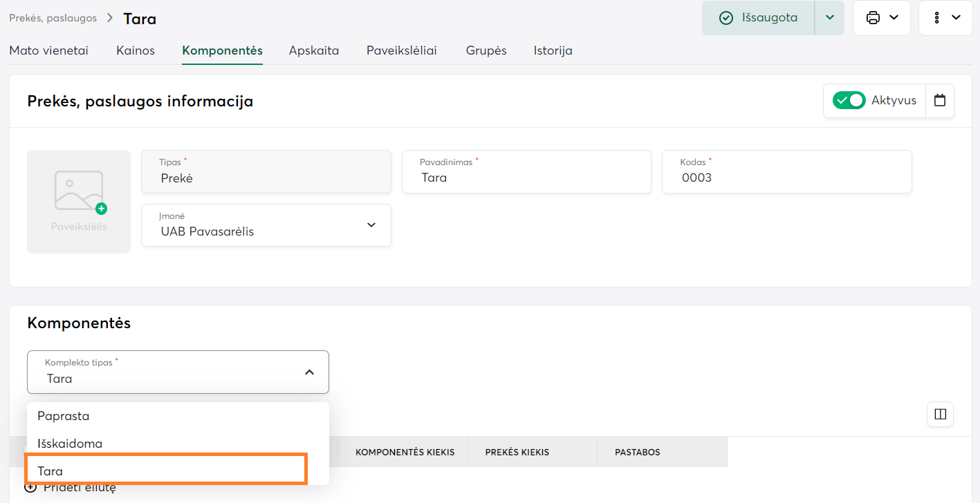Click the Išsaugota save button
The image size is (980, 503).
(759, 18)
